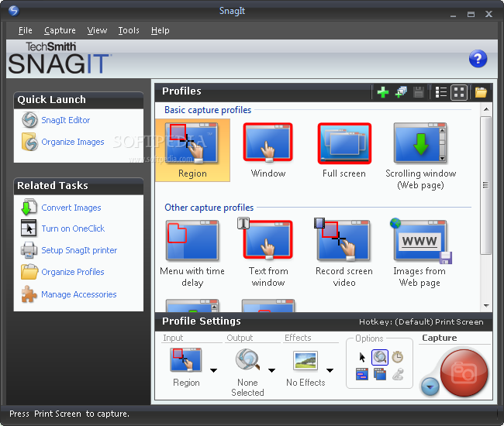
Task: Click the OneClick cursor icon
Action: coord(28,228)
